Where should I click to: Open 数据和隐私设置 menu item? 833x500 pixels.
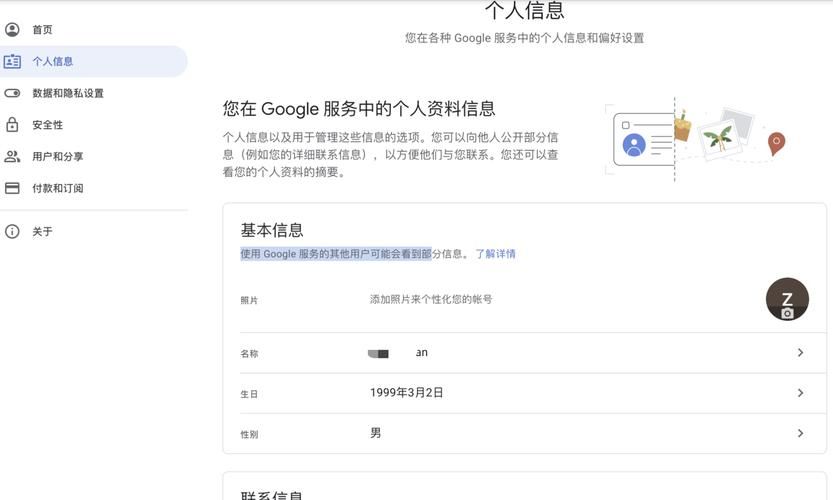(67, 93)
